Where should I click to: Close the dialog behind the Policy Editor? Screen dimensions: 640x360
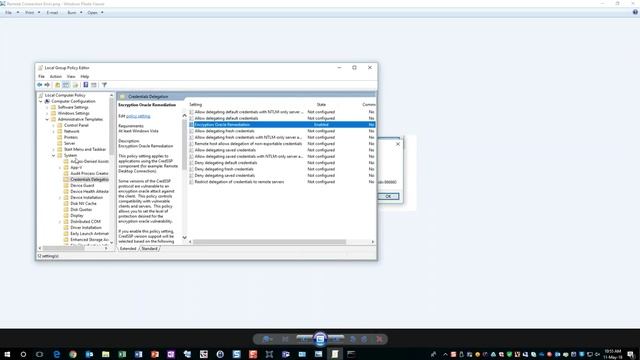398,144
